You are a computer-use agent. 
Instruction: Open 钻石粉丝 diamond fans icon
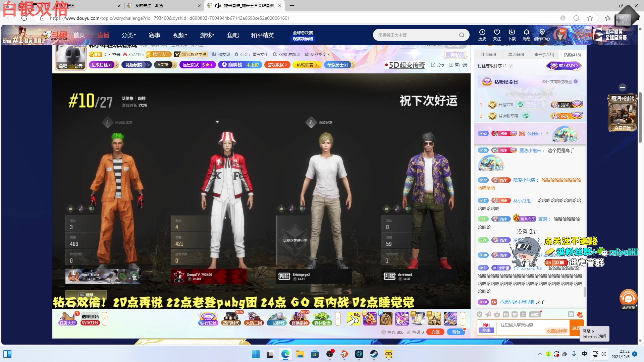coord(208,319)
